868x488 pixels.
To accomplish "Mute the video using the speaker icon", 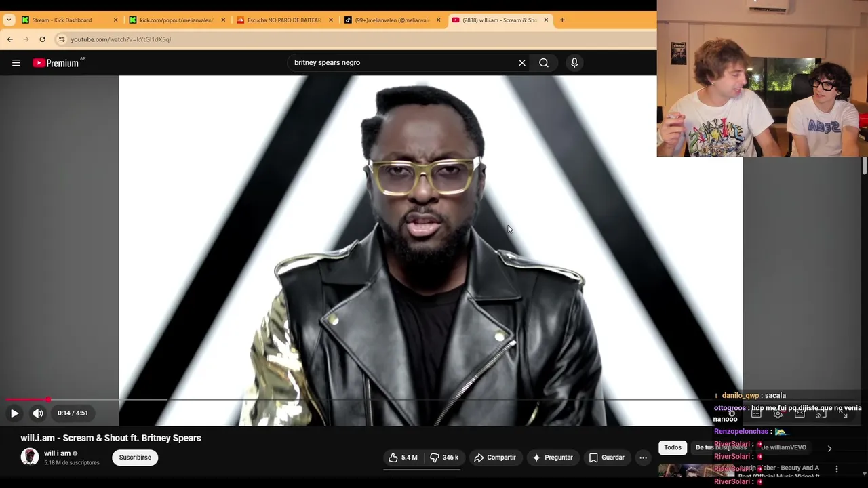I will pos(38,413).
